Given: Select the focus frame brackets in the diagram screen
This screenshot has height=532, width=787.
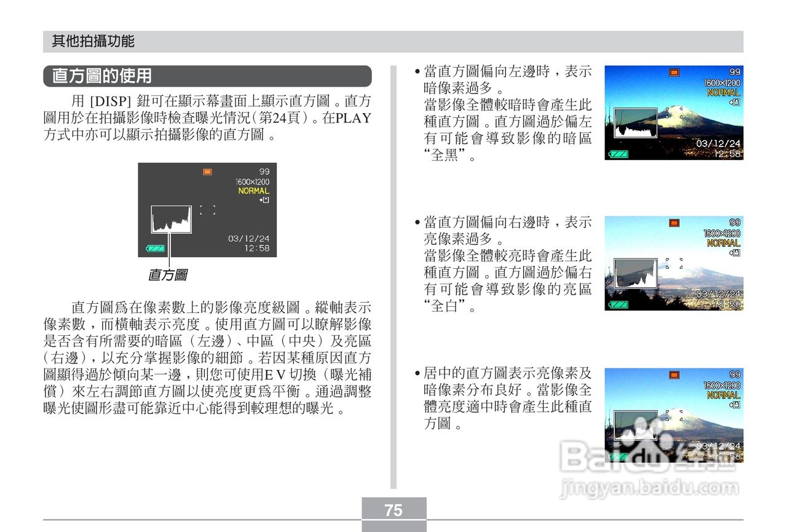Looking at the screenshot, I should point(209,210).
